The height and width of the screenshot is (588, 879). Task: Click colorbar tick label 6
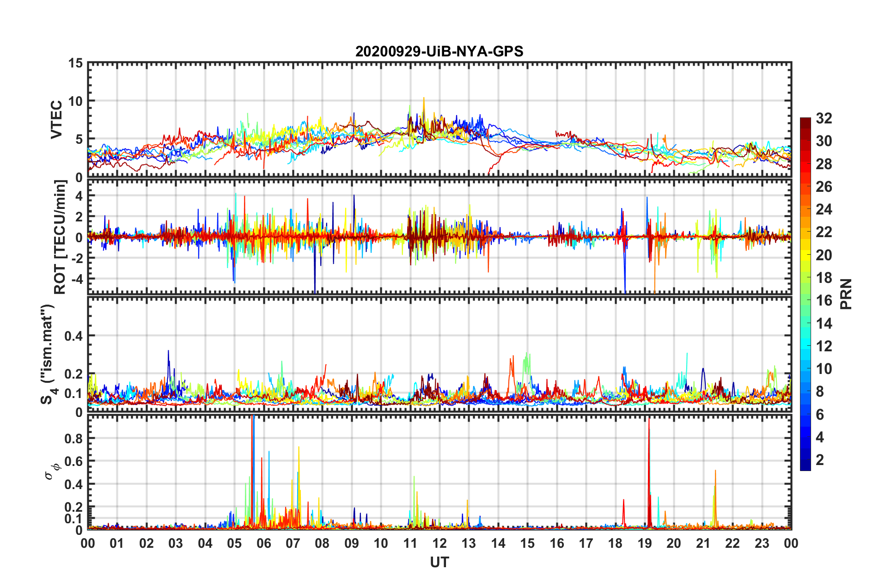click(820, 415)
